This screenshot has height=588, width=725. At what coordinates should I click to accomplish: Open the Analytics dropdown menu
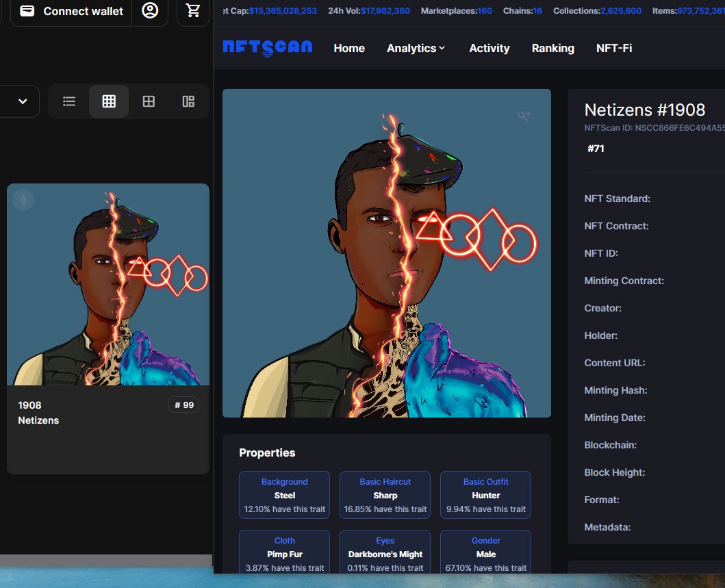[416, 48]
